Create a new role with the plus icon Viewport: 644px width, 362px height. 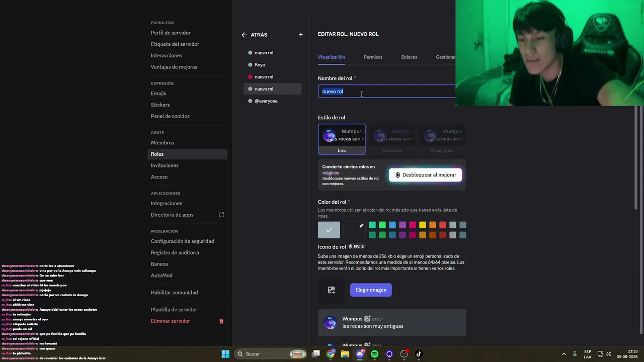[301, 35]
